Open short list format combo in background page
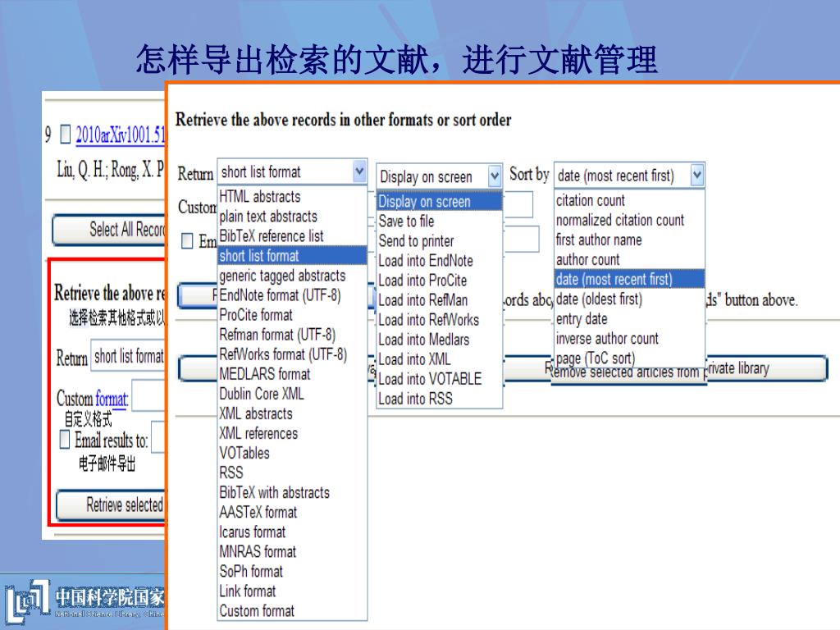840x630 pixels. pyautogui.click(x=128, y=356)
